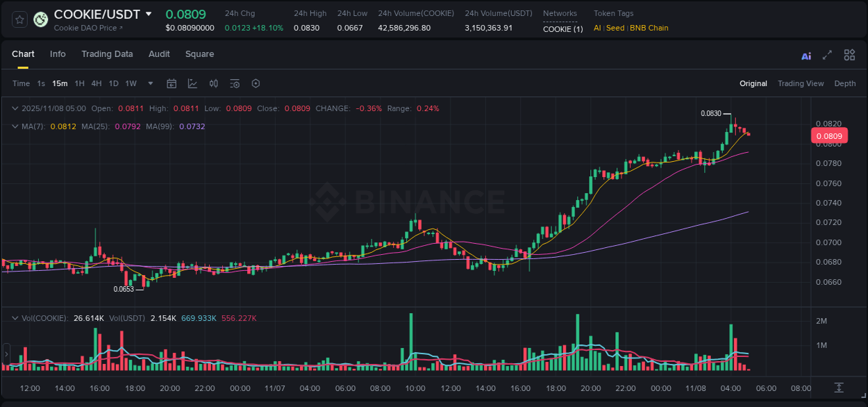Screen dimensions: 868x407
Task: Click the Binance AI chart icon
Action: (806, 55)
